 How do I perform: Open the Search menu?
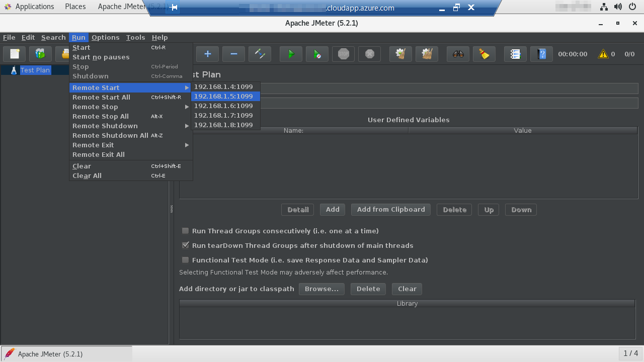click(x=53, y=37)
